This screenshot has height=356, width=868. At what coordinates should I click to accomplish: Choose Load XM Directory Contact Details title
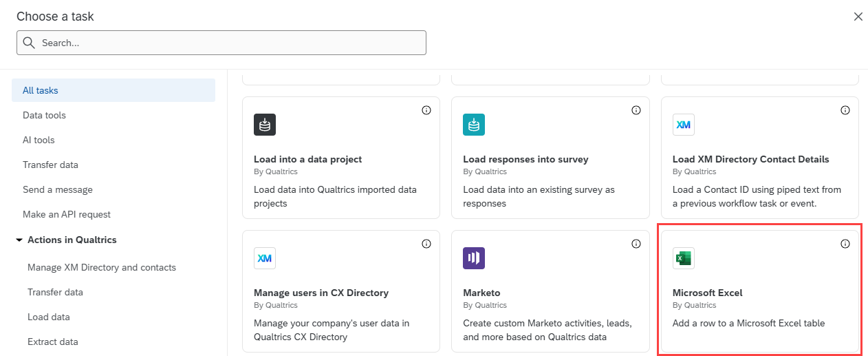[x=750, y=159]
